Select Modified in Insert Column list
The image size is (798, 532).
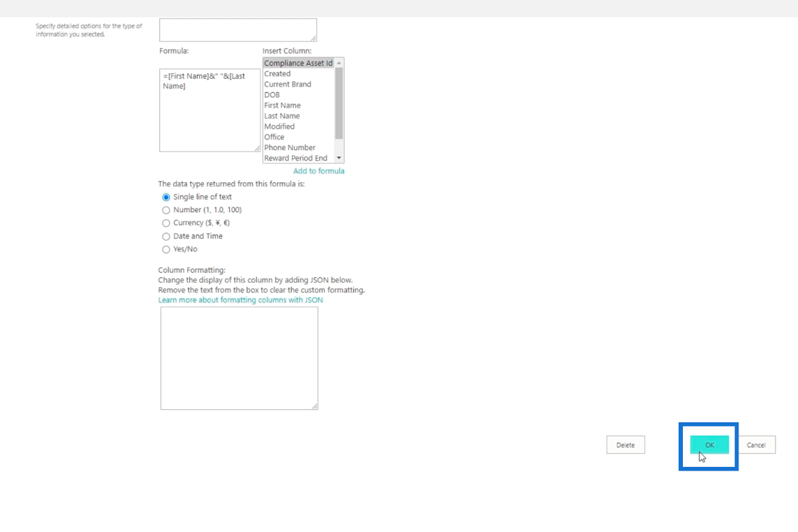pos(298,126)
